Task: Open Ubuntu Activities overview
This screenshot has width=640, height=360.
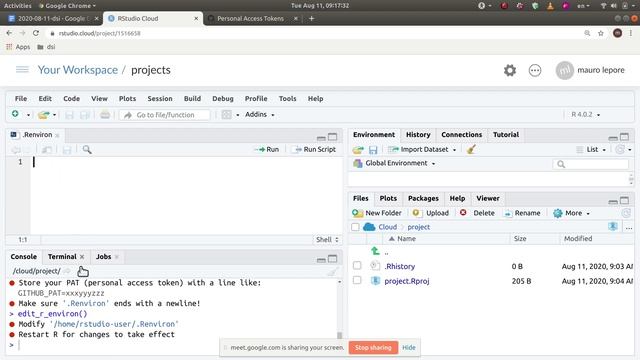Action: (18, 6)
